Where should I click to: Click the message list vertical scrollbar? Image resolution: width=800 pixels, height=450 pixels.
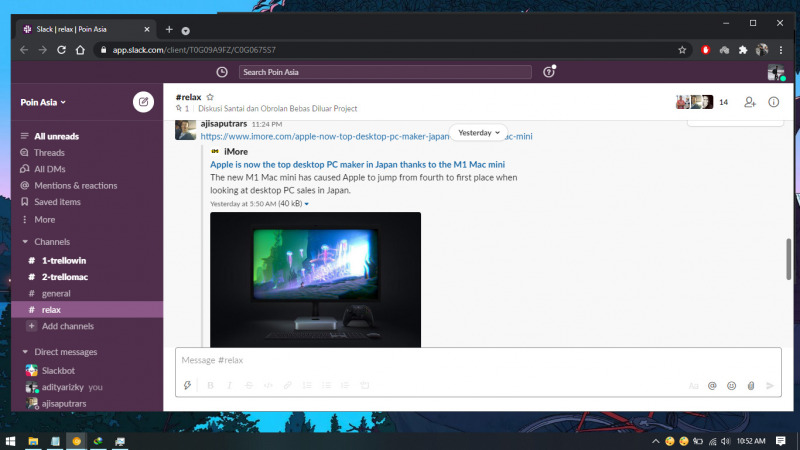coord(788,259)
